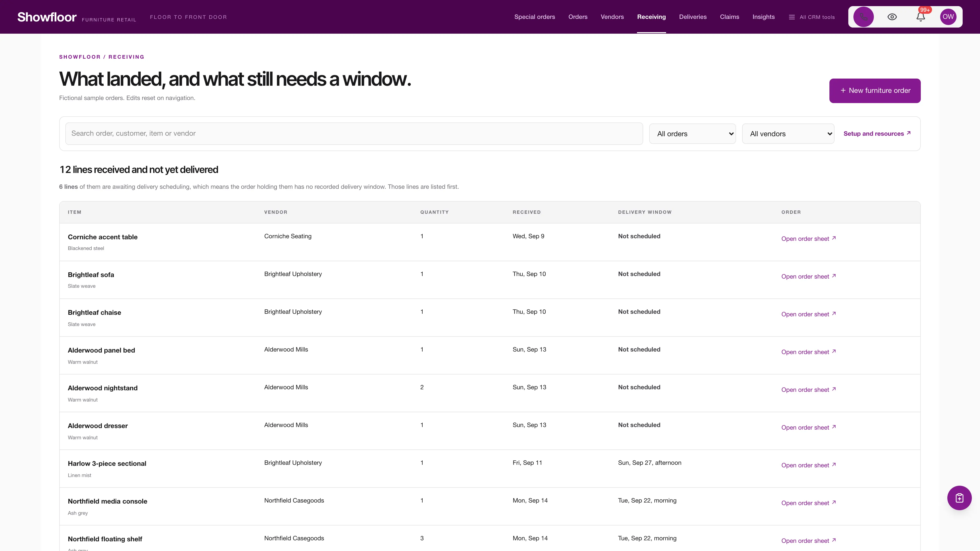Open Setup and resources link
980x551 pixels.
tap(877, 133)
